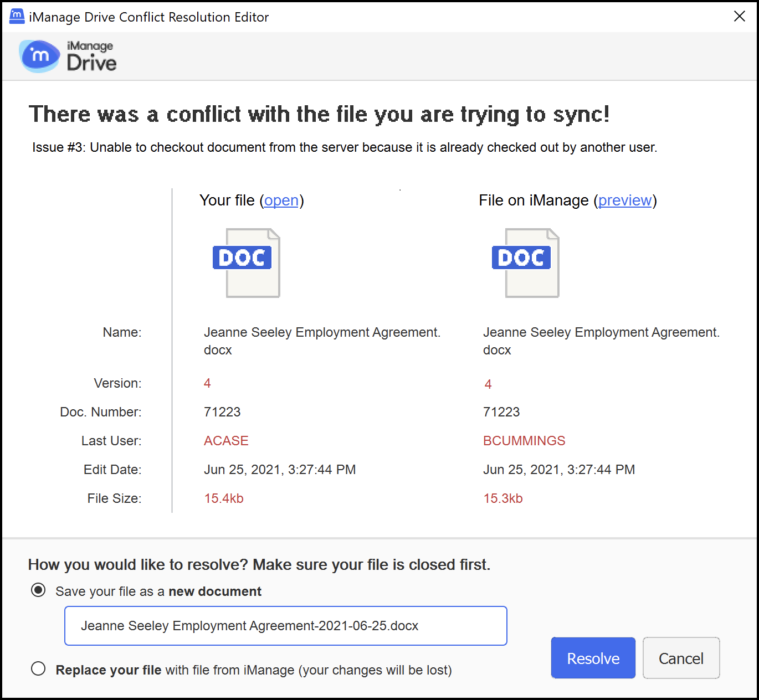Click the Issue #3 error message text

tap(345, 147)
